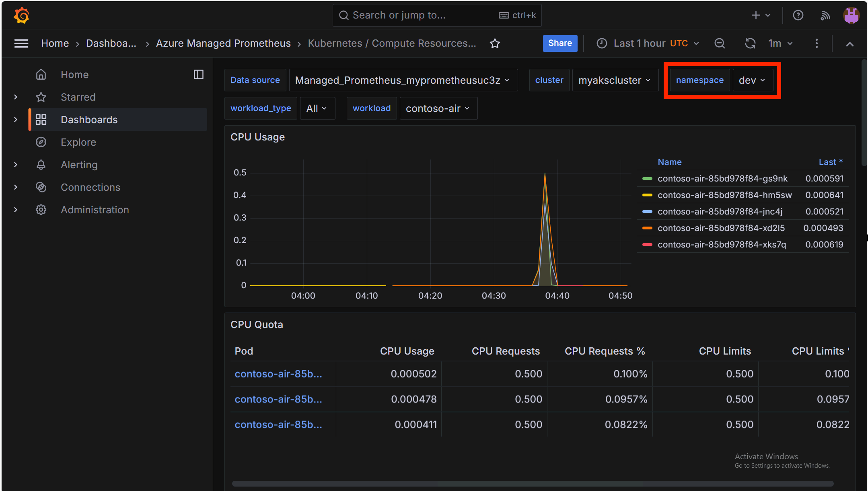This screenshot has width=868, height=491.
Task: Open the Last 1 hour time picker
Action: pyautogui.click(x=648, y=43)
